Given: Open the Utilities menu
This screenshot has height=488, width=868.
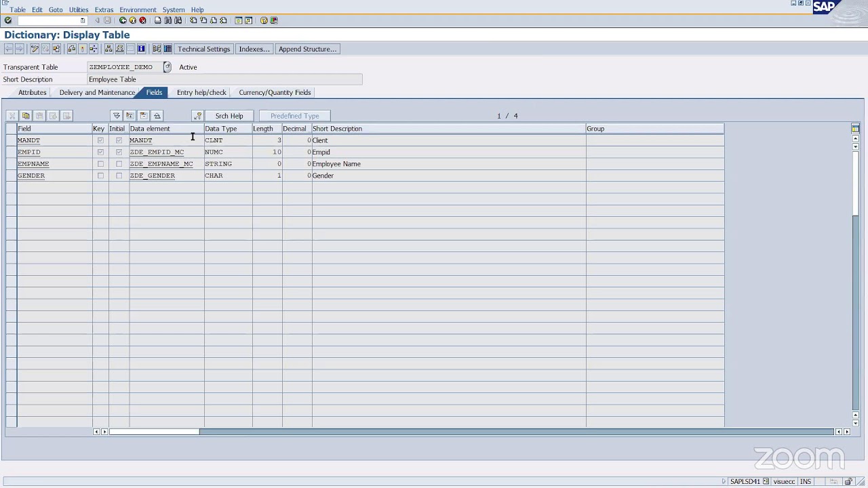Looking at the screenshot, I should pyautogui.click(x=79, y=9).
